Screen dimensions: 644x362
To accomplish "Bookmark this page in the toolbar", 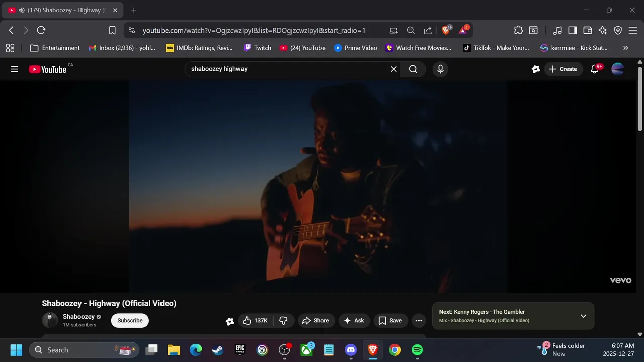I will [x=112, y=30].
